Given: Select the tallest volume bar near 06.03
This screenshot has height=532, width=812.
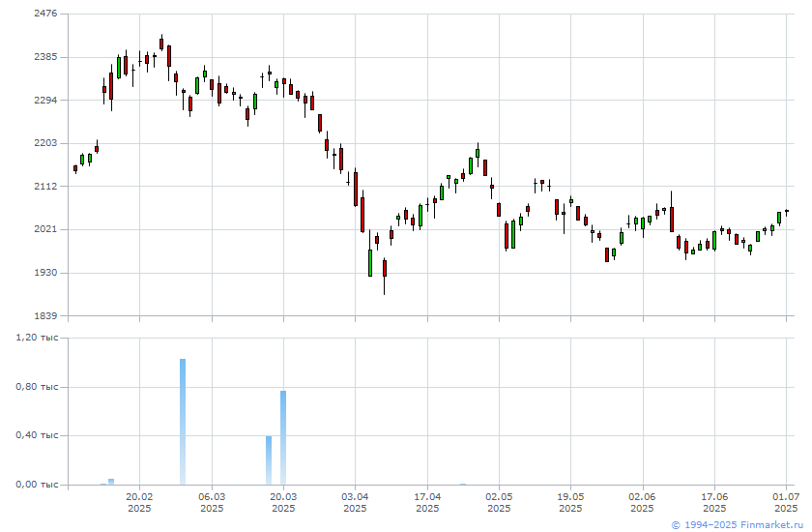Looking at the screenshot, I should click(183, 422).
